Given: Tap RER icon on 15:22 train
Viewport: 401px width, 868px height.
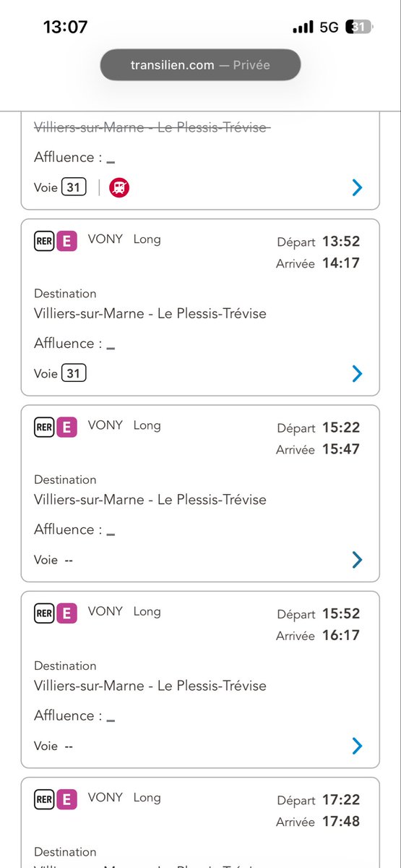Looking at the screenshot, I should pyautogui.click(x=44, y=427).
